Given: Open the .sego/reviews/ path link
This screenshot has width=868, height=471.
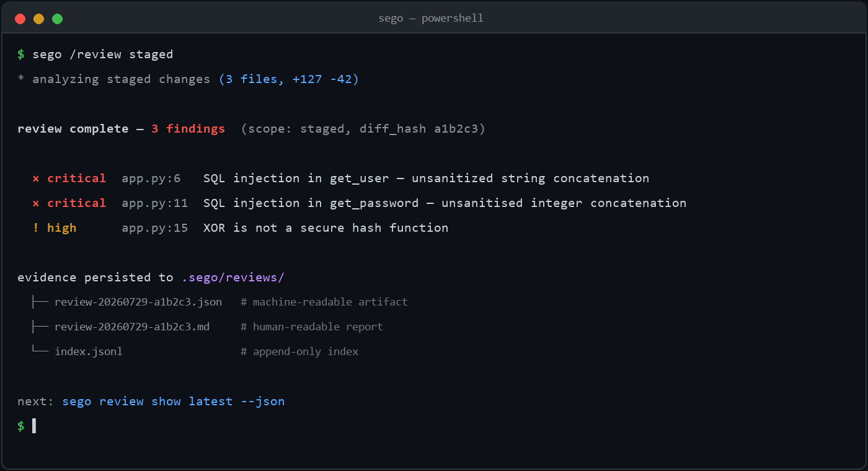Looking at the screenshot, I should 232,277.
